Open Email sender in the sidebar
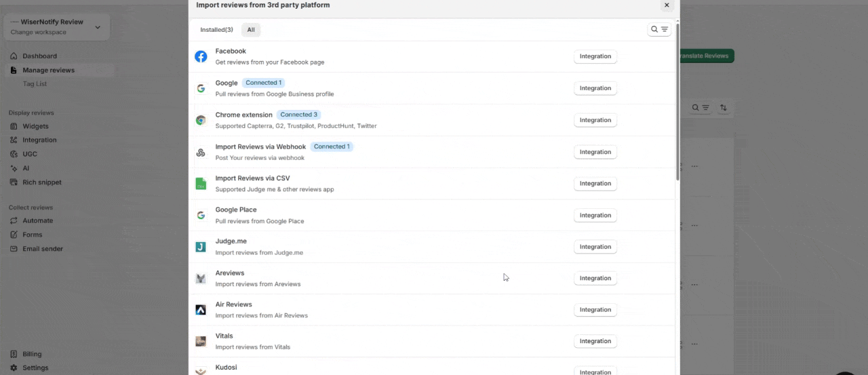Viewport: 868px width, 375px height. pos(42,249)
